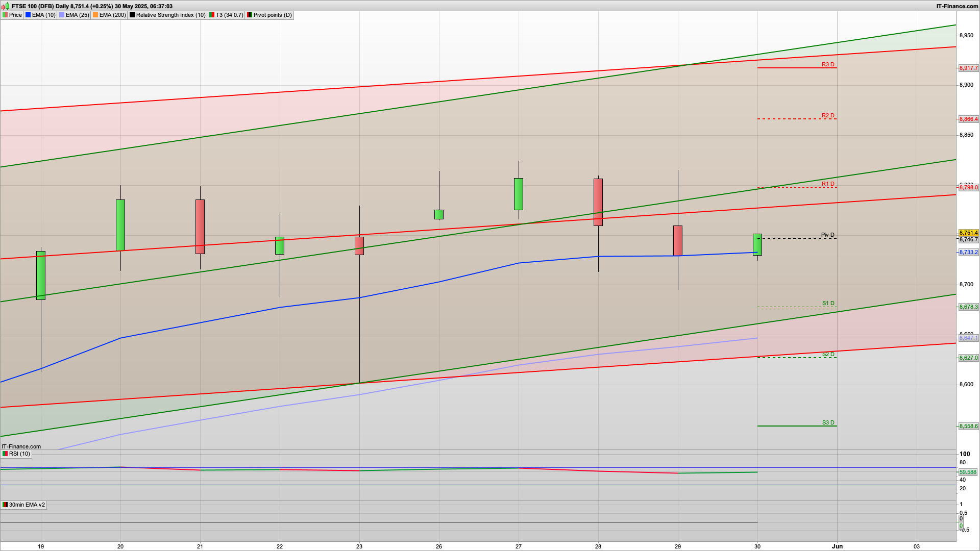Open the RSI (10) panel label
Screen dimensions: 980x551
pyautogui.click(x=19, y=454)
